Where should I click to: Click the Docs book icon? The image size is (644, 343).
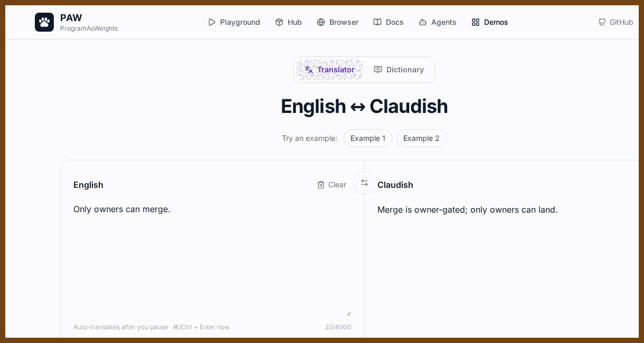click(377, 22)
